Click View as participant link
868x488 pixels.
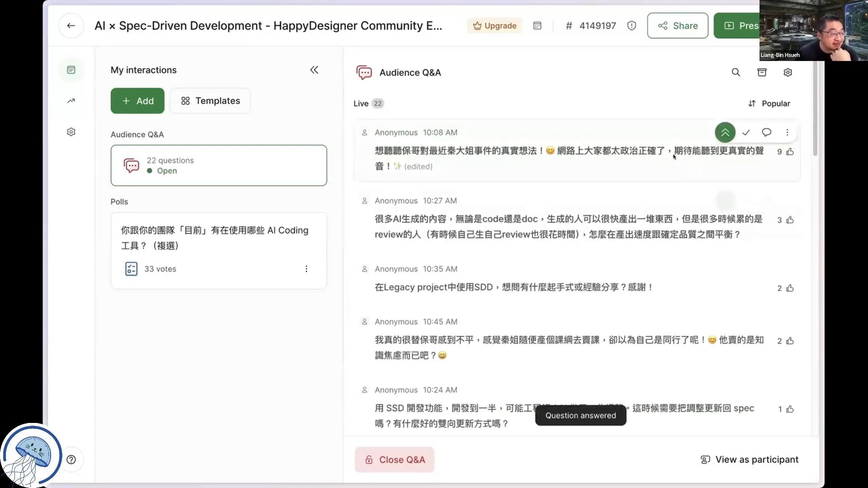[x=749, y=460]
